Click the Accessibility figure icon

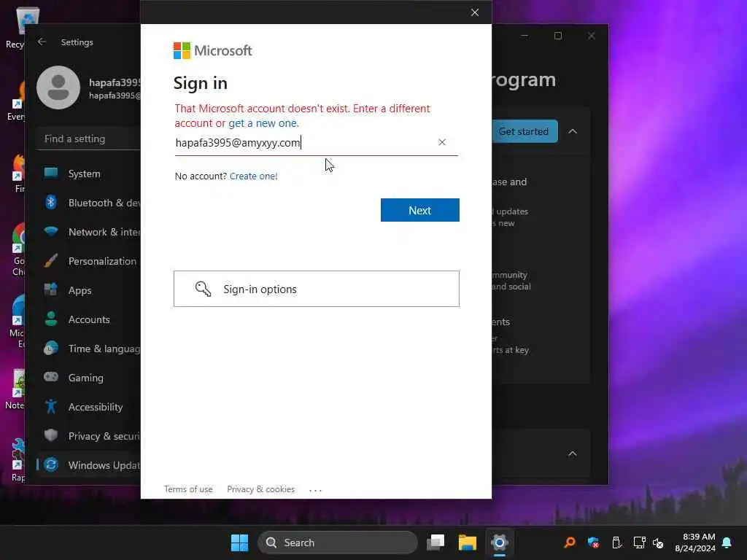point(50,406)
